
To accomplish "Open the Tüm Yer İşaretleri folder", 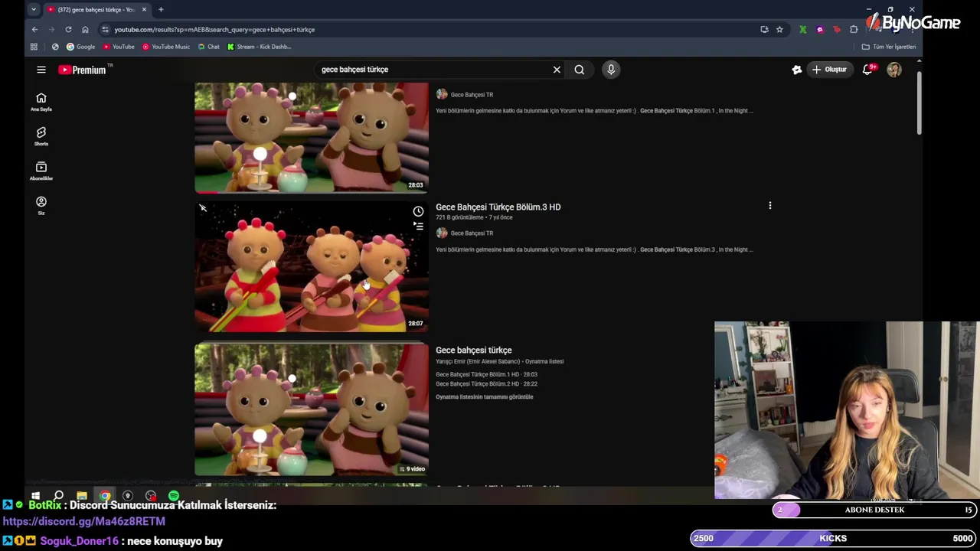I will [x=888, y=47].
